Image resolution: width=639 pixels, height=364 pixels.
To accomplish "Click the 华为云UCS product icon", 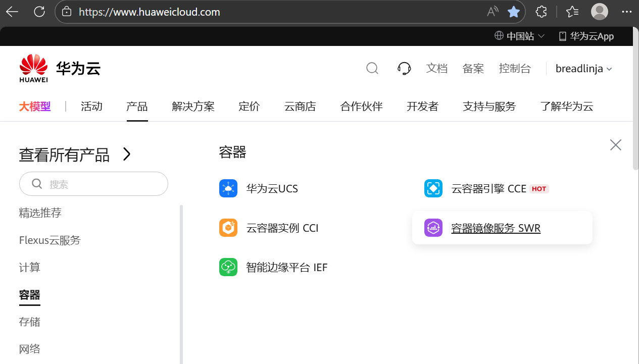I will (228, 188).
